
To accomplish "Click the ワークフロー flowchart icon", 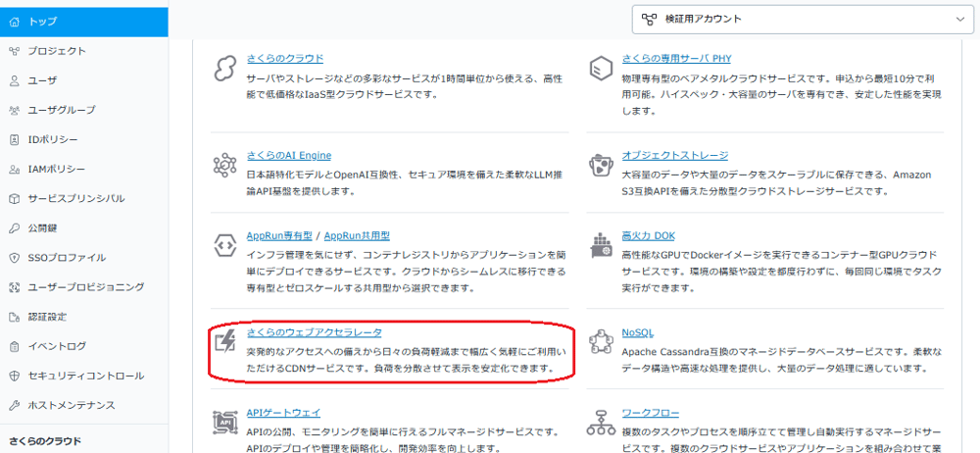I will [600, 423].
